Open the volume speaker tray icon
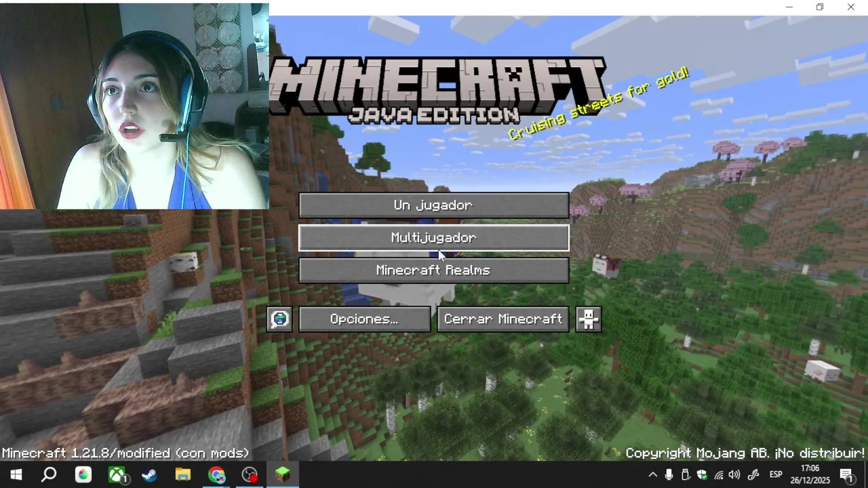This screenshot has height=488, width=868. click(x=734, y=475)
